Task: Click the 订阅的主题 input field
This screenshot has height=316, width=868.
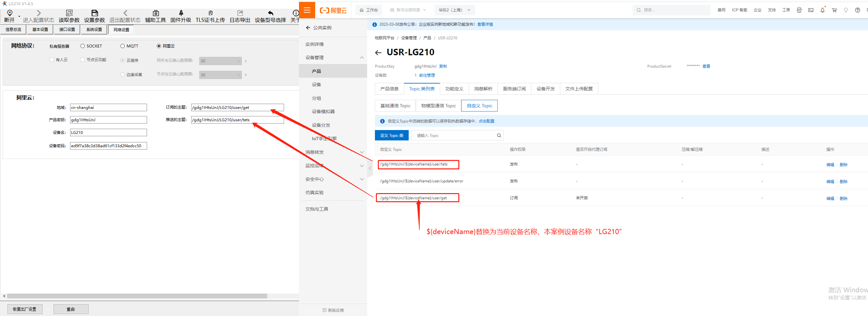Action: [237, 108]
